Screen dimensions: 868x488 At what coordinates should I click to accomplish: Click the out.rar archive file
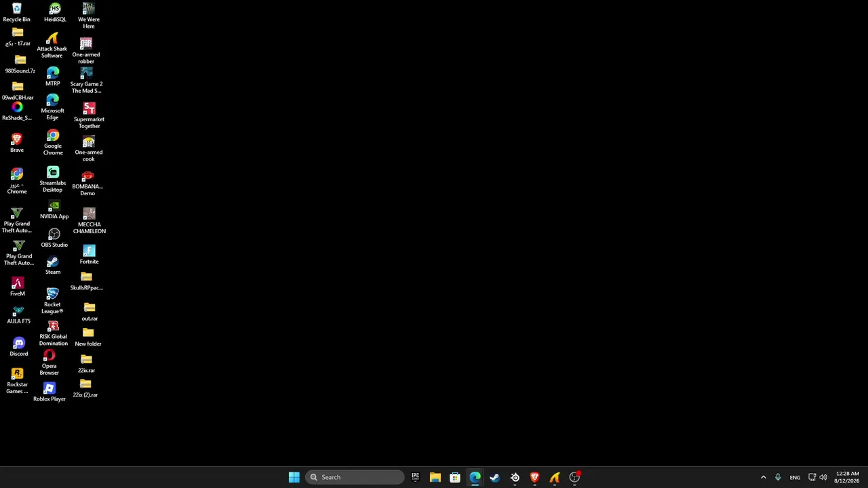tap(90, 312)
